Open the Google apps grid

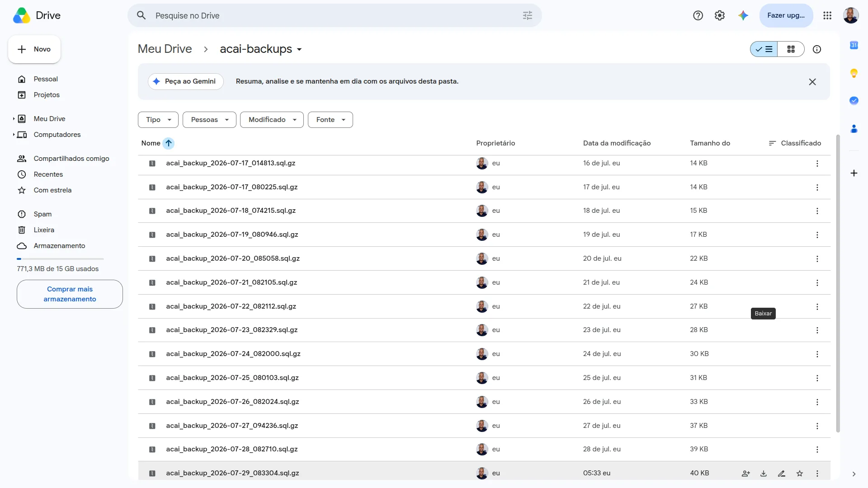827,15
